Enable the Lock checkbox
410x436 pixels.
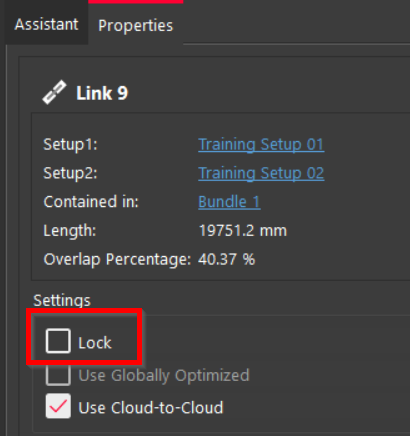tap(58, 341)
